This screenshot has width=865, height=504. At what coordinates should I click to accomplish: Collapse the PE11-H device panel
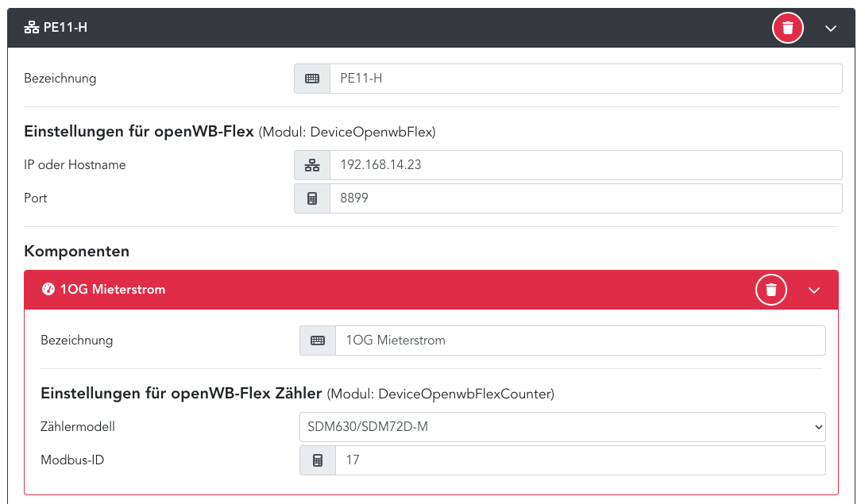coord(831,29)
